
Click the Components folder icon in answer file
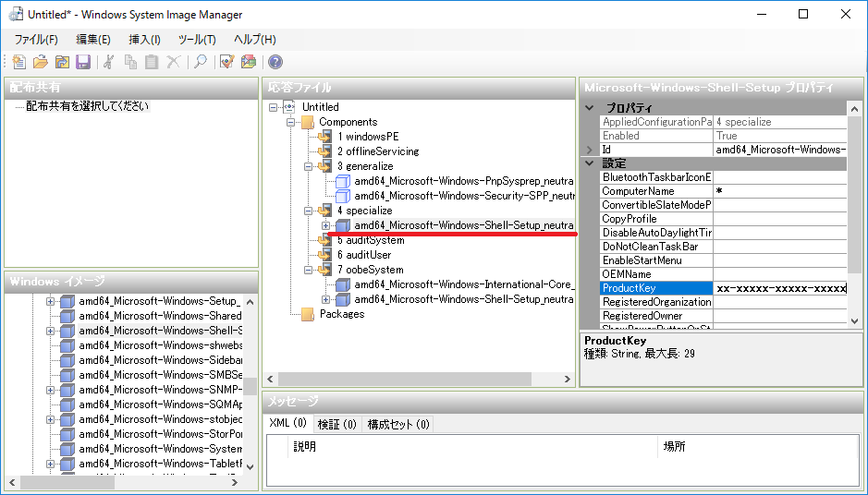308,122
